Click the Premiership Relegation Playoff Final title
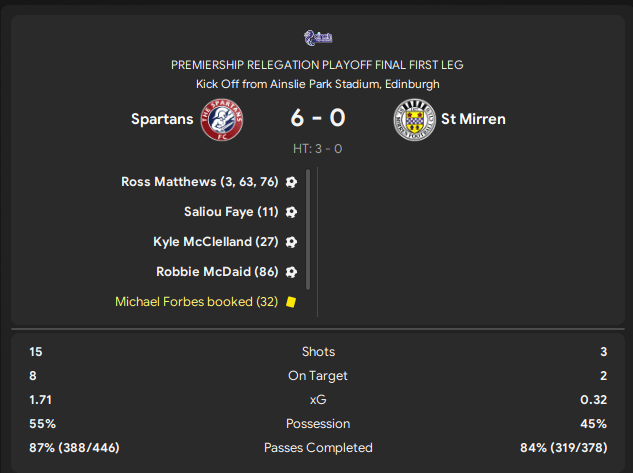 (317, 65)
